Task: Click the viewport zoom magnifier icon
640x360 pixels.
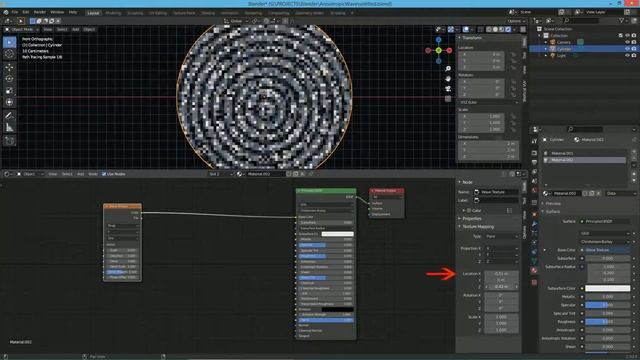Action: coord(448,69)
